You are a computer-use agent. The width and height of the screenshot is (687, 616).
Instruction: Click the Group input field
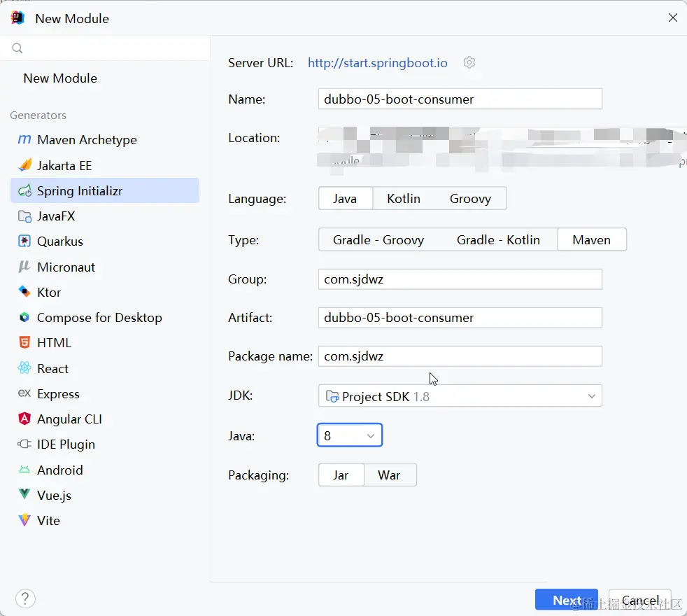(x=460, y=279)
